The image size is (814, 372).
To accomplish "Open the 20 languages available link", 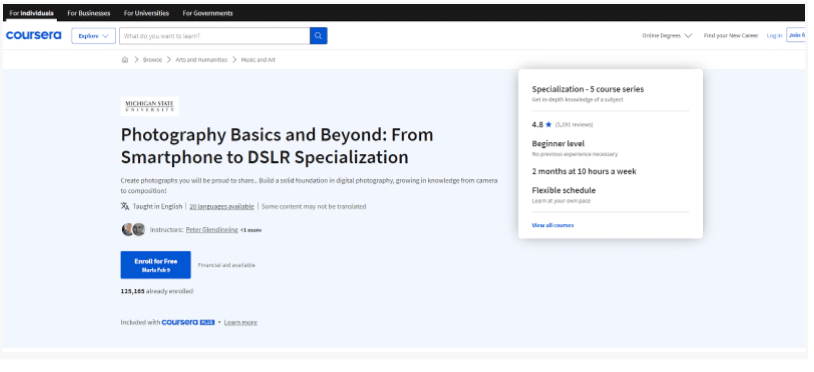I will (222, 206).
